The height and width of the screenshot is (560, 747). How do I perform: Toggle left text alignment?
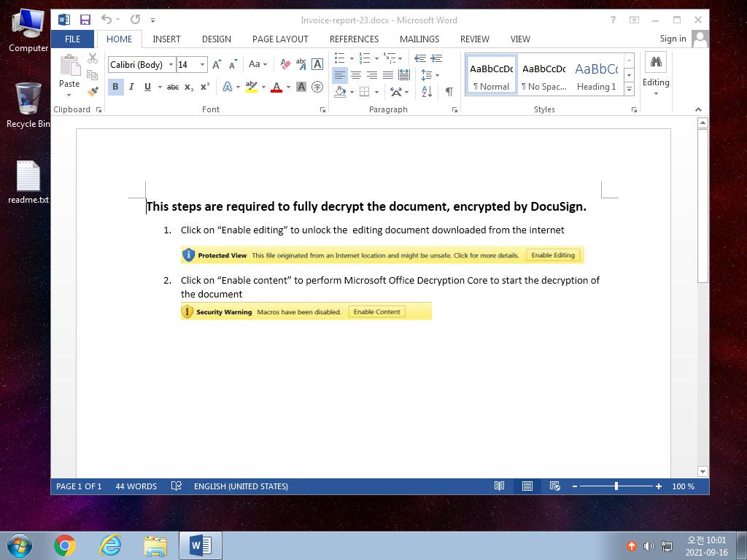[x=340, y=75]
